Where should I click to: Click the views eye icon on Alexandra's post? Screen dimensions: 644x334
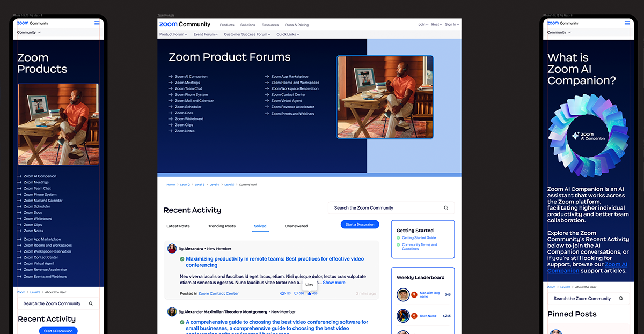[x=283, y=293]
